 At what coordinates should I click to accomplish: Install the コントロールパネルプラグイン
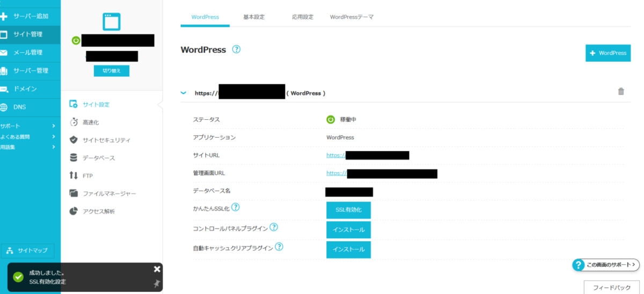click(x=348, y=230)
